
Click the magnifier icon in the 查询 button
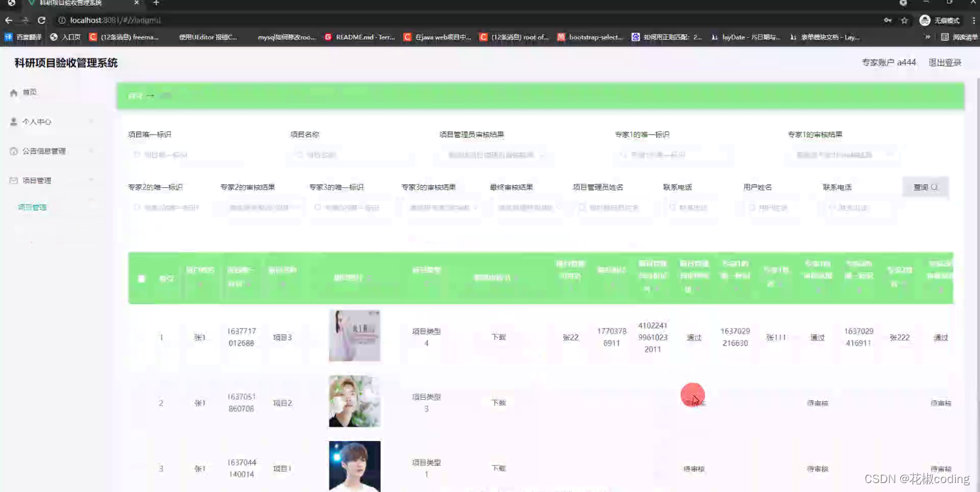point(935,186)
